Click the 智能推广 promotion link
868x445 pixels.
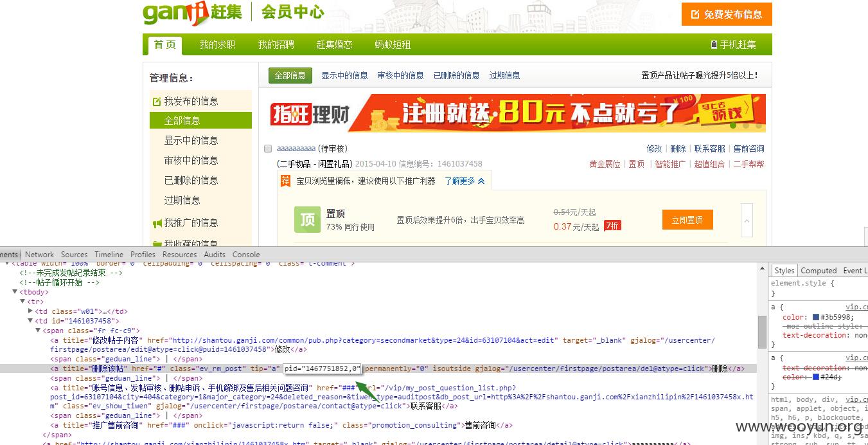point(670,164)
